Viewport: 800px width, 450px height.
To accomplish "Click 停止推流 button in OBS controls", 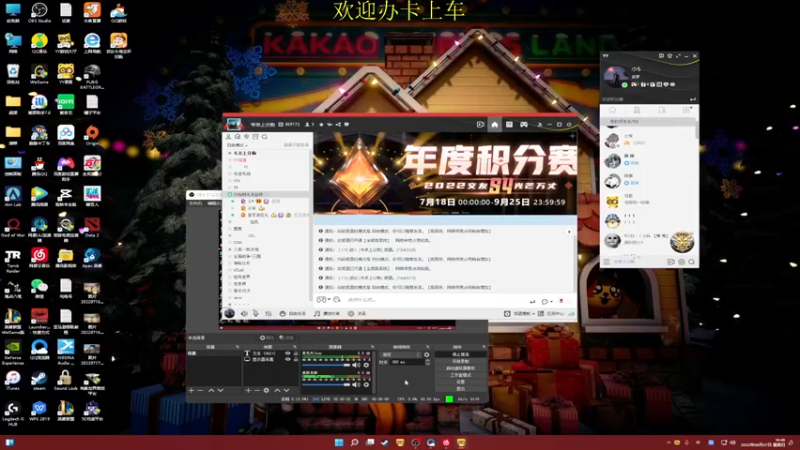I will pyautogui.click(x=461, y=354).
